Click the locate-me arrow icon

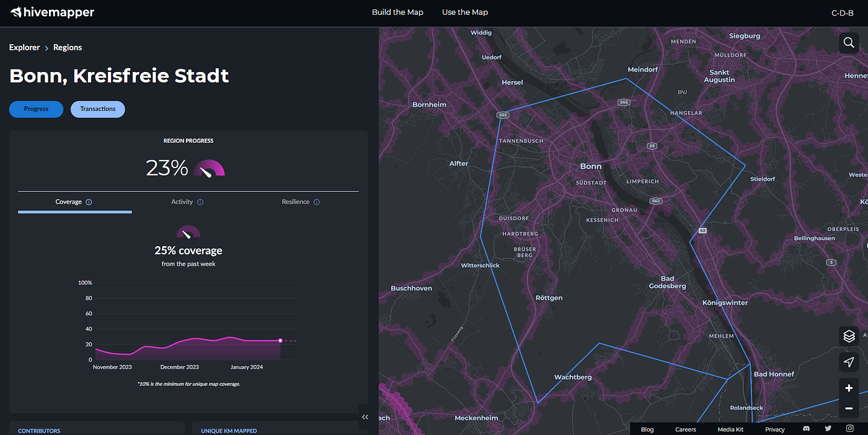tap(849, 362)
